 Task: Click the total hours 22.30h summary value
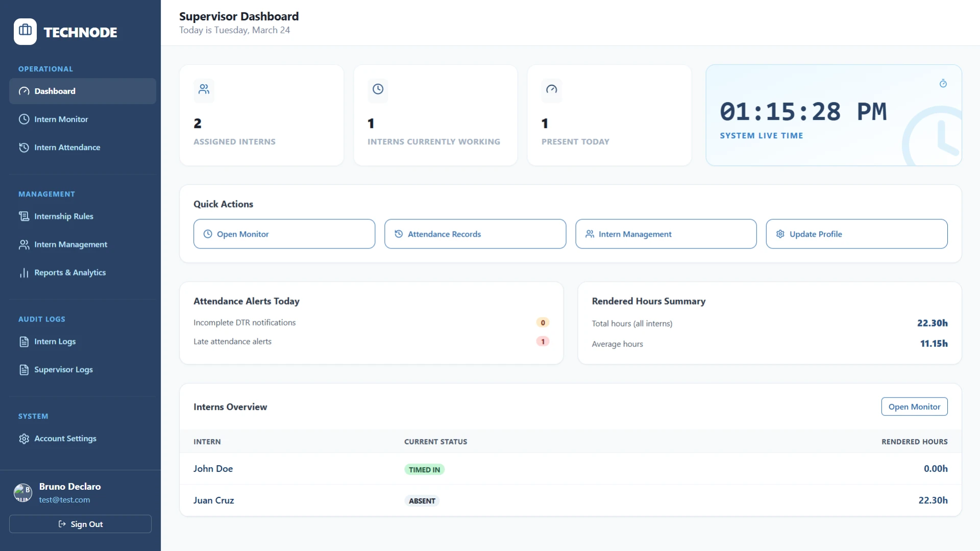point(933,323)
